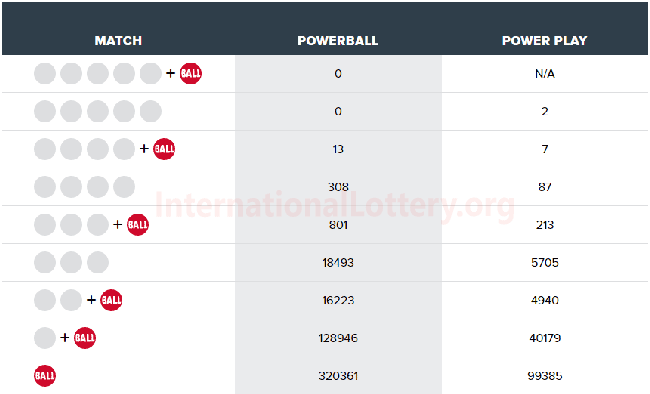
Task: Click the MATCH column header
Action: tap(118, 40)
